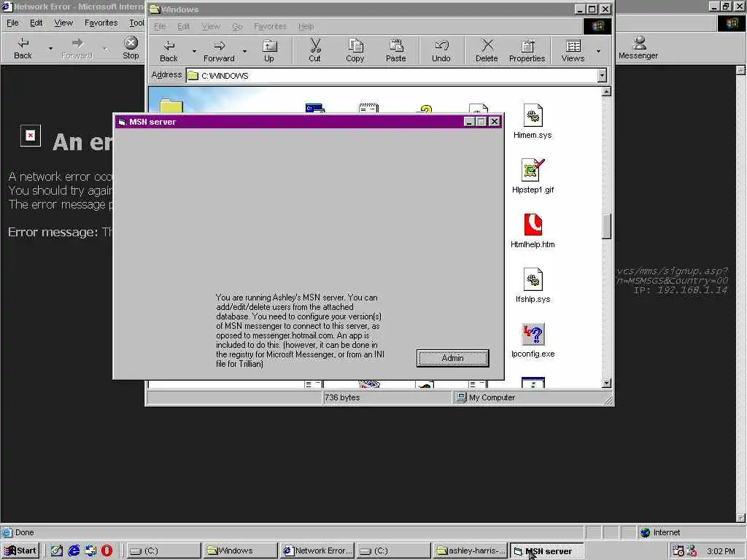The height and width of the screenshot is (560, 747).
Task: Open the Internet Explorer Back dropdown arrow
Action: 50,49
